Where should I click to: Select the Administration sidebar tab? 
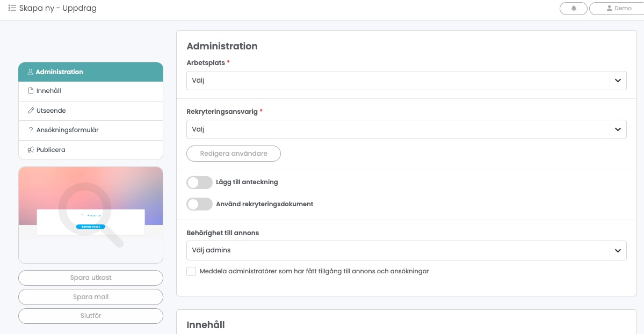91,72
